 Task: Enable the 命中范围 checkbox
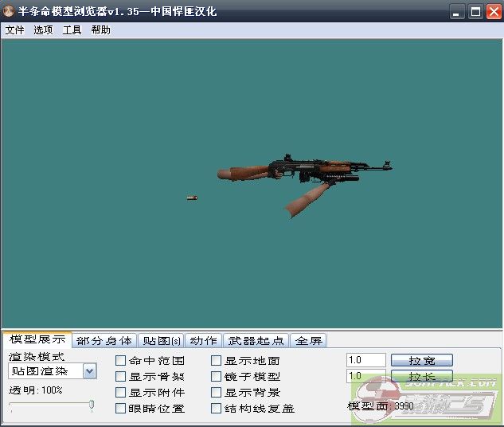121,361
